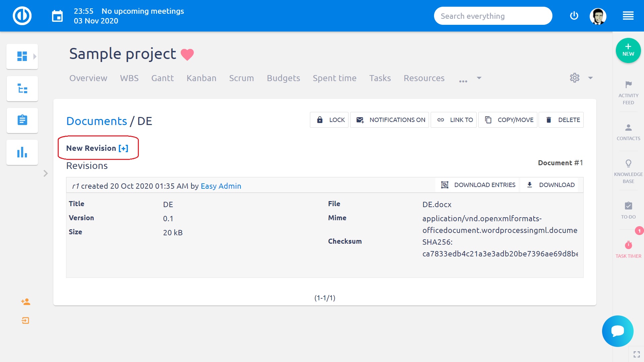644x362 pixels.
Task: Click the add member icon at bottom left
Action: click(x=26, y=302)
